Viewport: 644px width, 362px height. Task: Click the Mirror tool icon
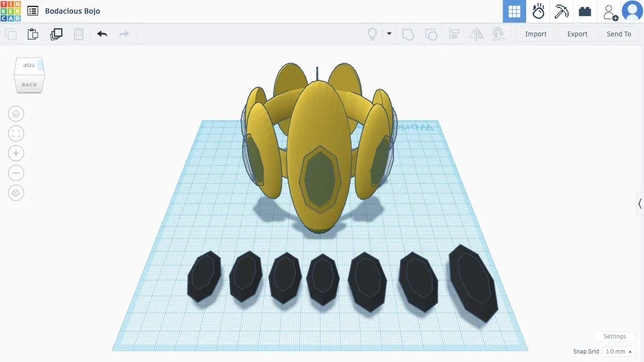pos(477,34)
